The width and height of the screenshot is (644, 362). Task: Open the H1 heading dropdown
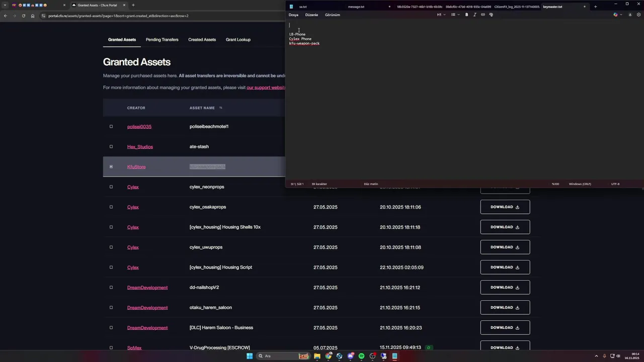tap(441, 15)
